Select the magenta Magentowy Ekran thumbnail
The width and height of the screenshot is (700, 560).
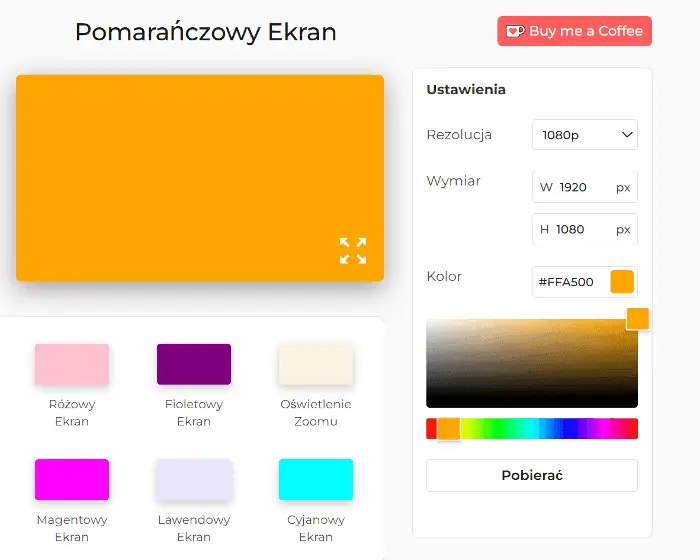[x=72, y=479]
